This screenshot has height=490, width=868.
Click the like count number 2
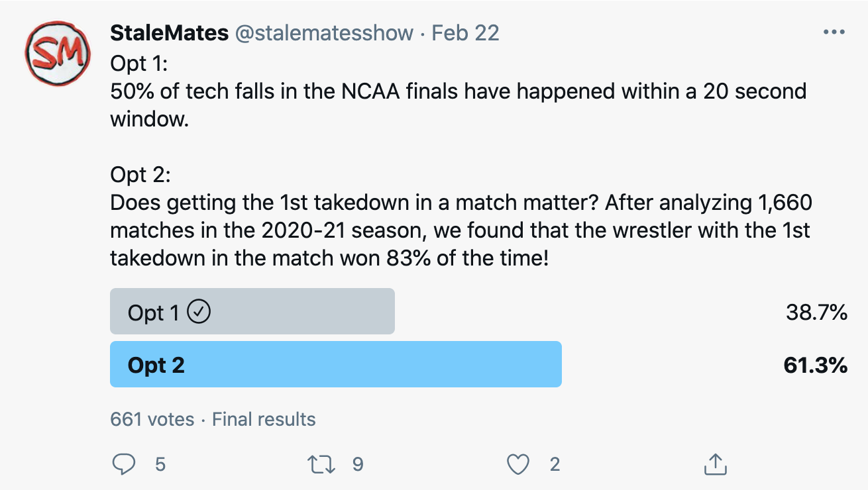[x=555, y=464]
